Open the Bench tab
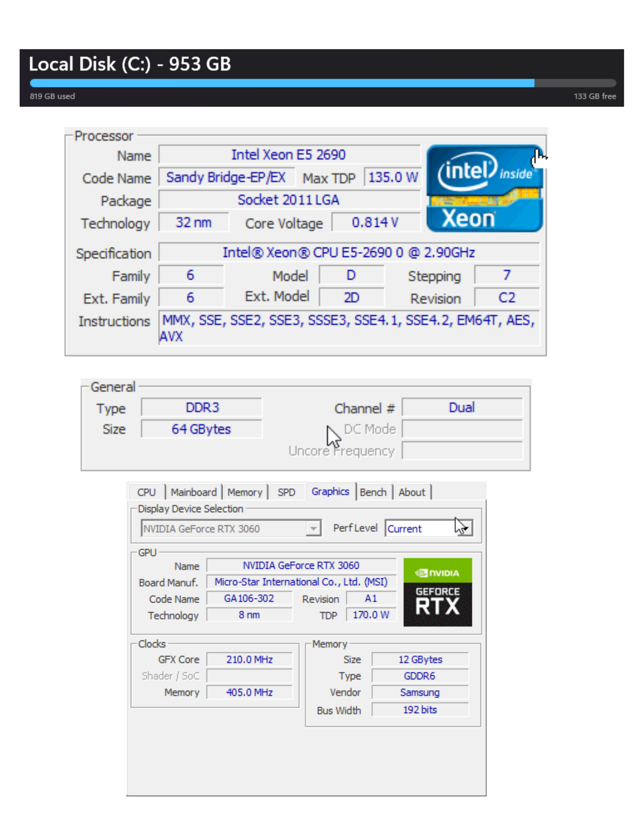 373,492
